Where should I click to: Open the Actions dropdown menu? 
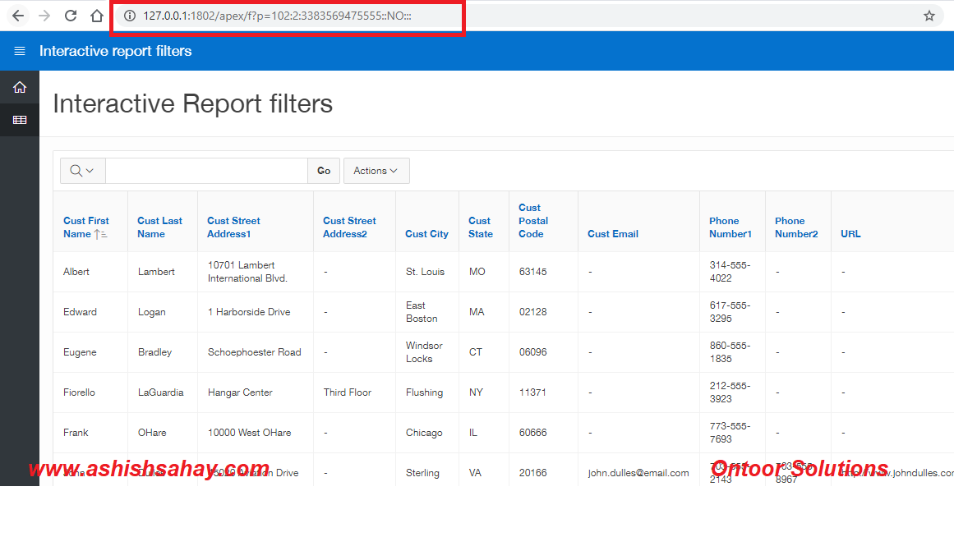tap(376, 171)
